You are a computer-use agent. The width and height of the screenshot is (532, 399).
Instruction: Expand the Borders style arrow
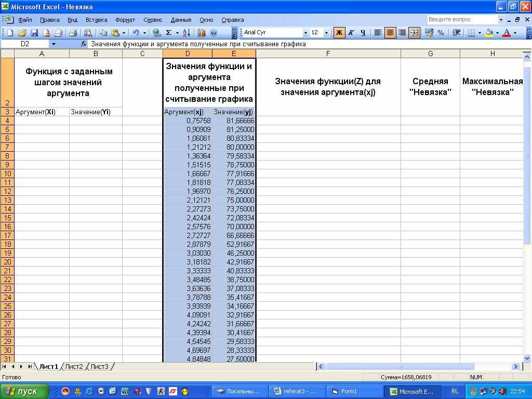[480, 33]
